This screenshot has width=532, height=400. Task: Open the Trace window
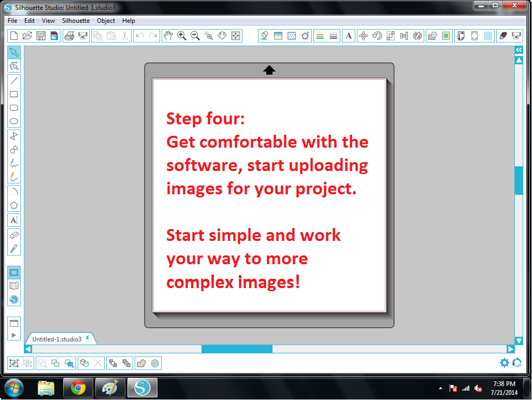tap(446, 36)
